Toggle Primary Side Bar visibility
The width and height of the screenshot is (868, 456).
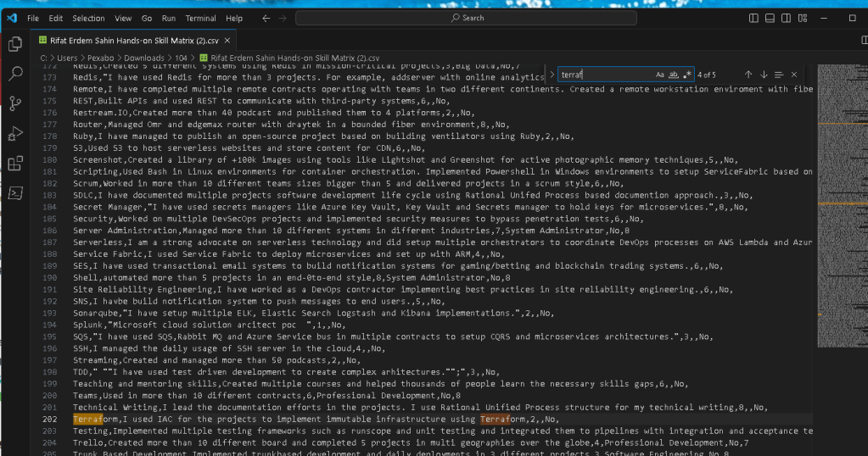pos(754,19)
